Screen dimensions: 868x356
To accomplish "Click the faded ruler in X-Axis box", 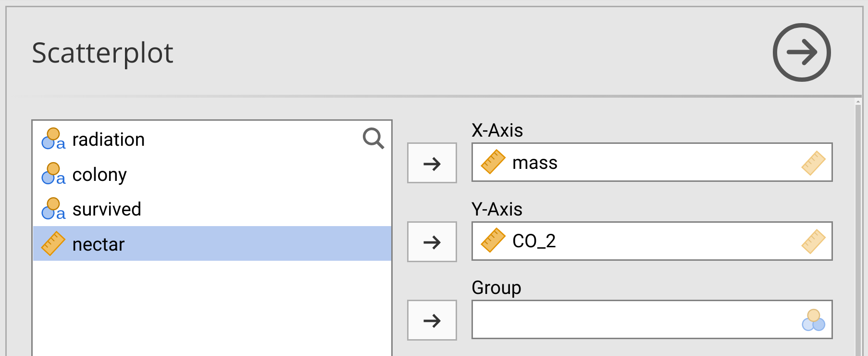I will pyautogui.click(x=813, y=163).
